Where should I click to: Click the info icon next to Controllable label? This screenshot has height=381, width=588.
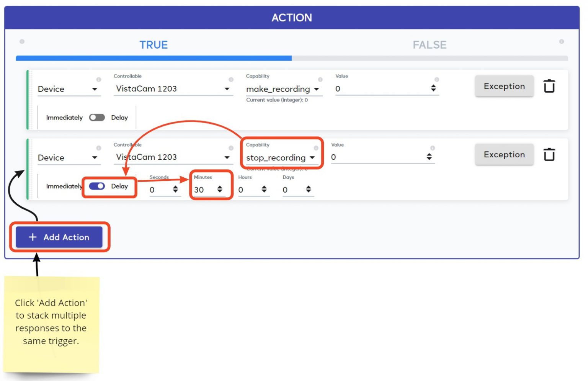click(x=232, y=79)
